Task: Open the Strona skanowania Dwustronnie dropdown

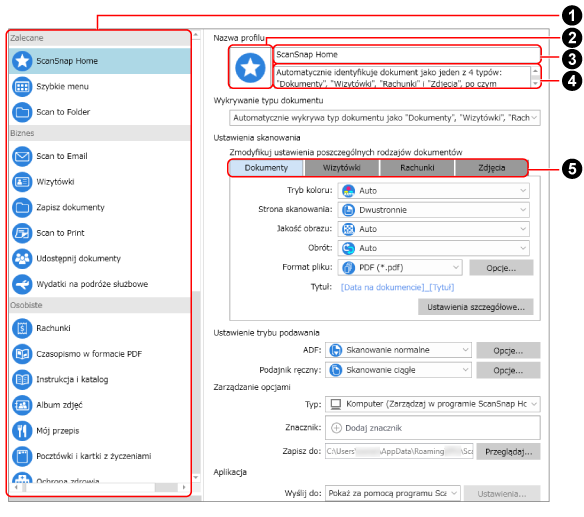Action: (x=433, y=210)
